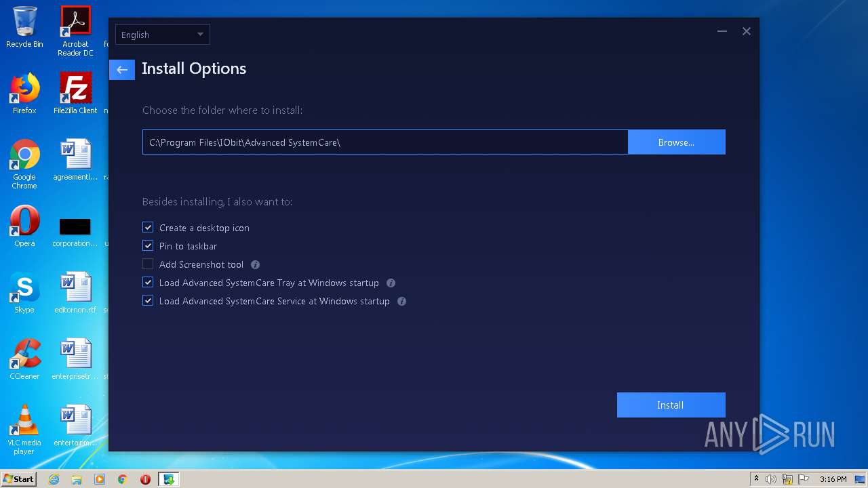Close the installer window
Viewport: 868px width, 488px height.
747,31
